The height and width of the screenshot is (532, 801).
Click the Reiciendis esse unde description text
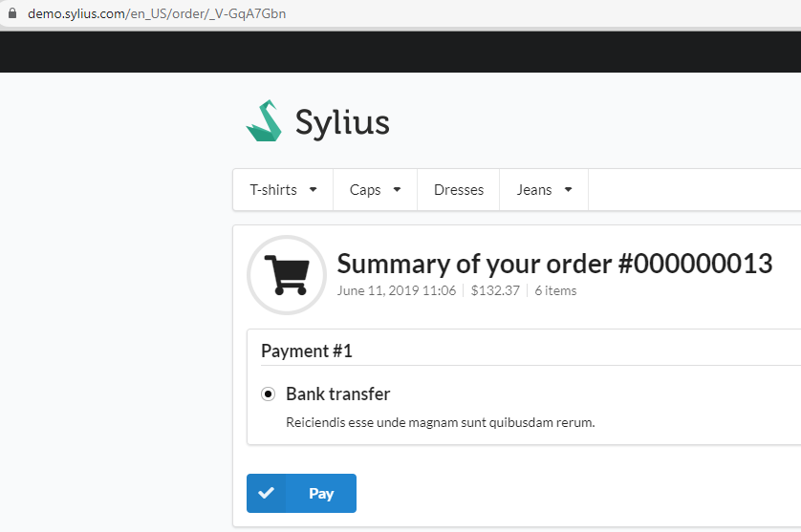[441, 422]
